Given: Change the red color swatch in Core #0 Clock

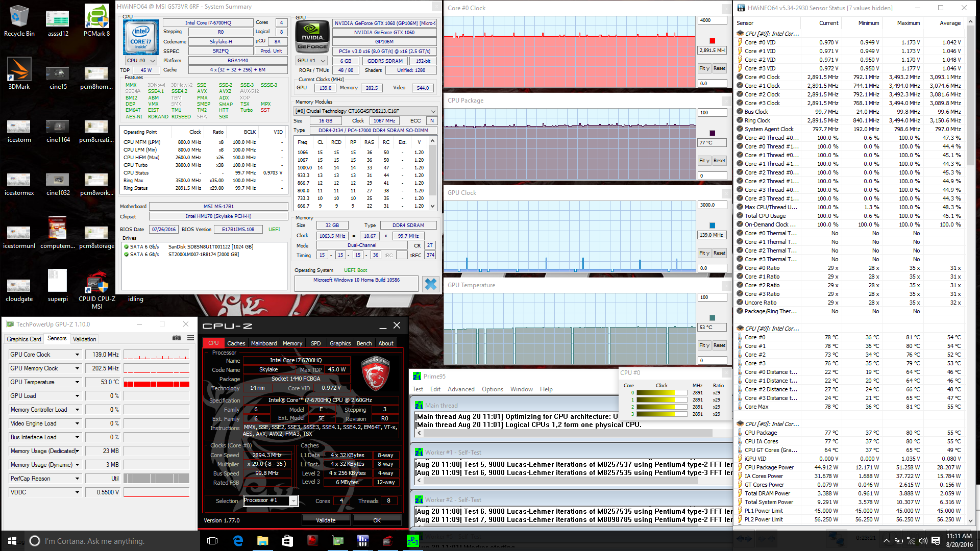Looking at the screenshot, I should (713, 41).
